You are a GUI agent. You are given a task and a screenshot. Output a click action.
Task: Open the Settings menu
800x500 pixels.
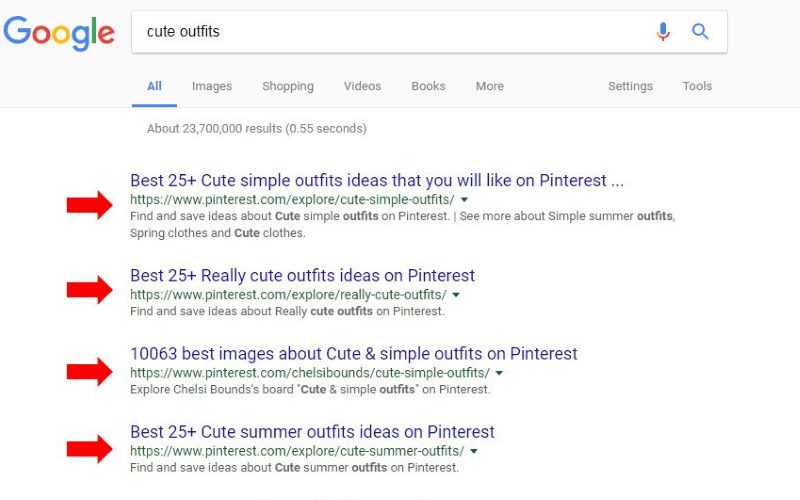coord(630,86)
